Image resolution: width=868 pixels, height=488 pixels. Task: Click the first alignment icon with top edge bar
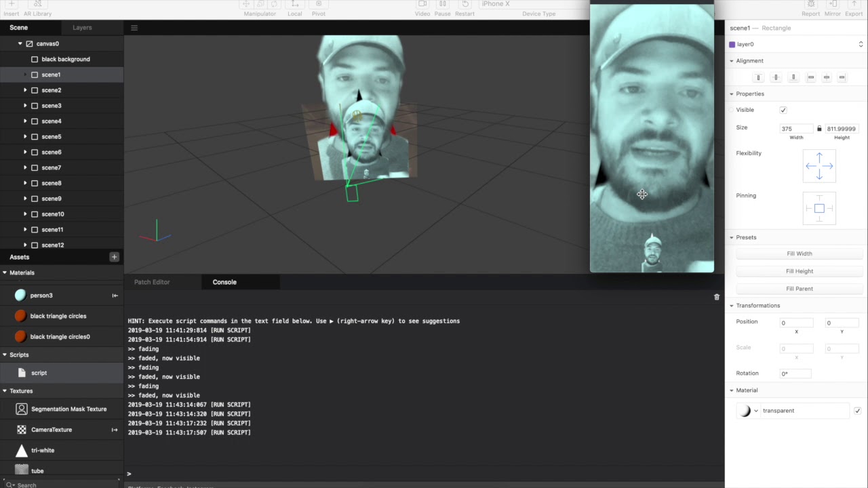point(759,77)
